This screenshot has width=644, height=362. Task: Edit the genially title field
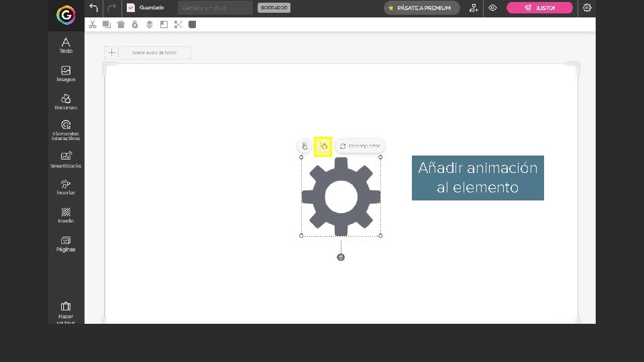tap(215, 8)
